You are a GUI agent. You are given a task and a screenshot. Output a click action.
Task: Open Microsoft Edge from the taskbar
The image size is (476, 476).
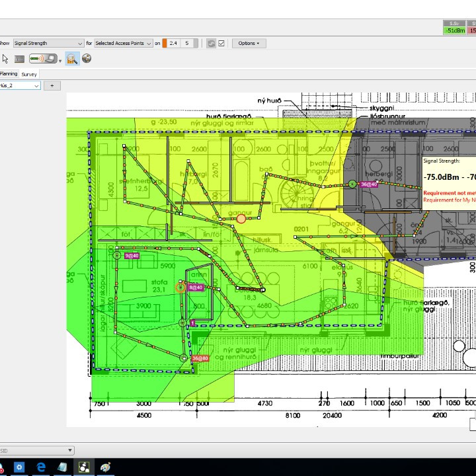click(41, 467)
